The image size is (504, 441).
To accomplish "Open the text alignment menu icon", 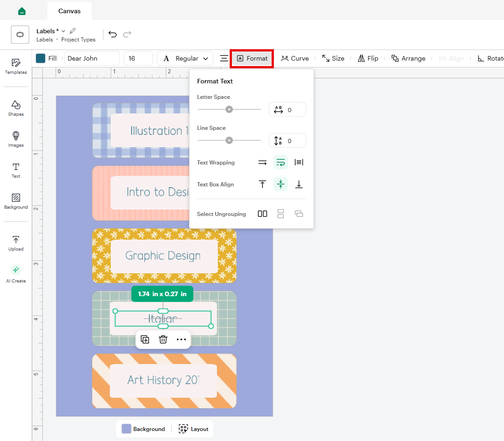I will click(x=224, y=58).
